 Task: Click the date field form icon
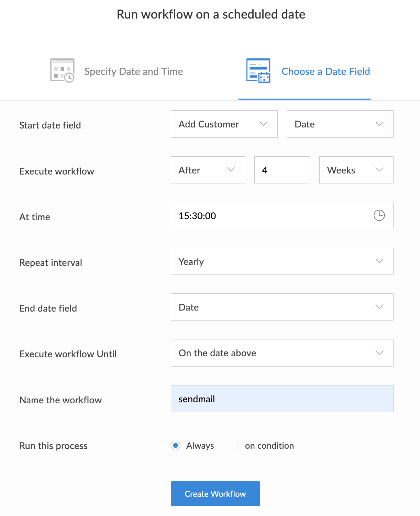(258, 71)
